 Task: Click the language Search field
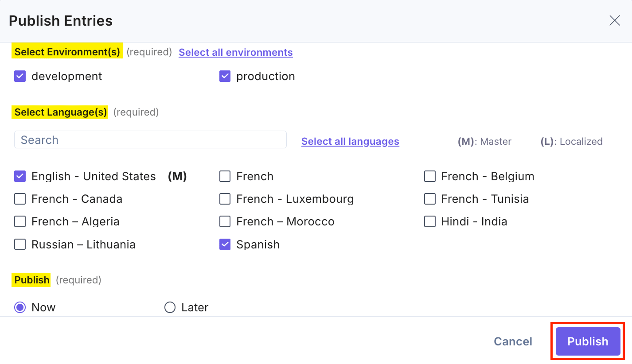[150, 140]
